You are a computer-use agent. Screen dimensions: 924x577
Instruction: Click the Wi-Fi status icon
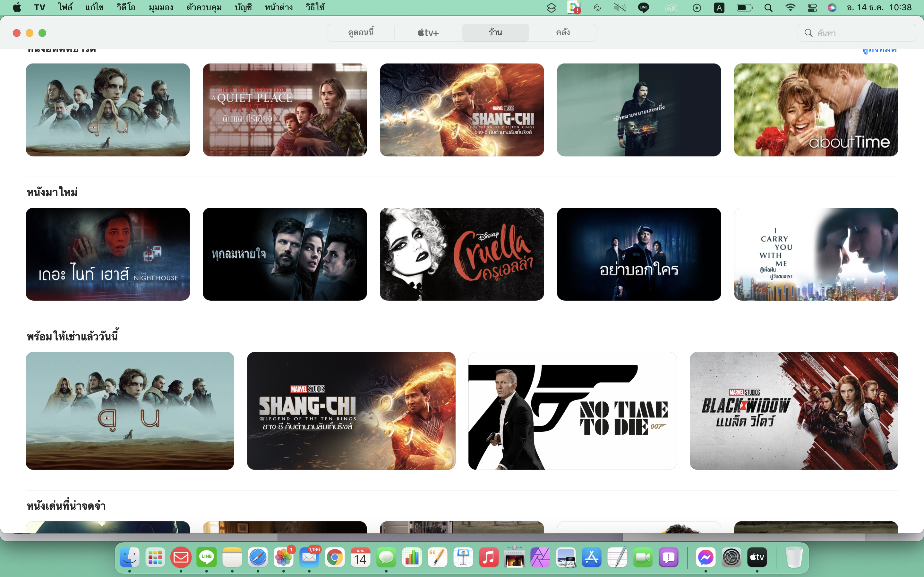point(790,8)
